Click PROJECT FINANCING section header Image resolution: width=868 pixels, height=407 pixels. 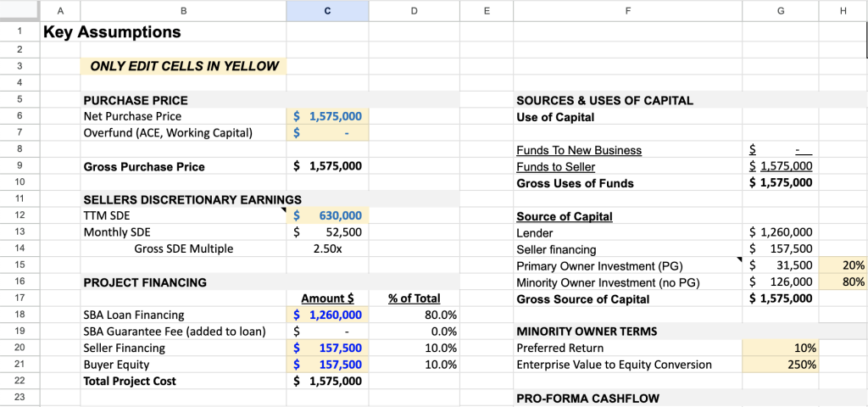(x=144, y=282)
